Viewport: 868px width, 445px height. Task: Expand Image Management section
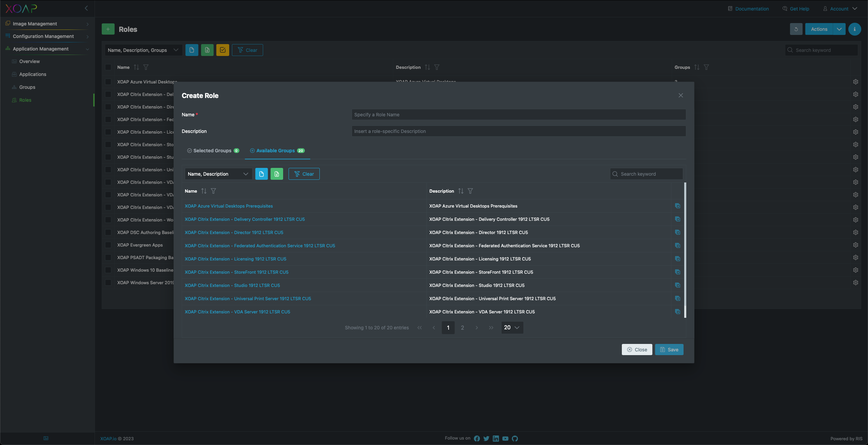pyautogui.click(x=47, y=24)
